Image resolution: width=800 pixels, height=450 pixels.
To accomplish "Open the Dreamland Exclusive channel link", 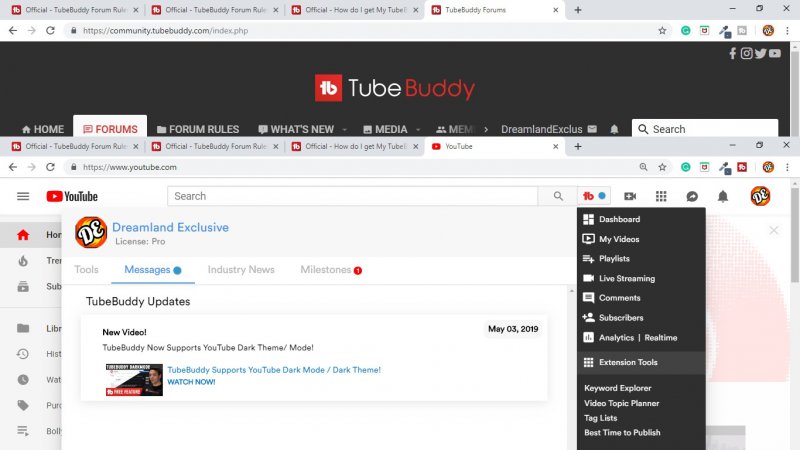I will [x=170, y=227].
